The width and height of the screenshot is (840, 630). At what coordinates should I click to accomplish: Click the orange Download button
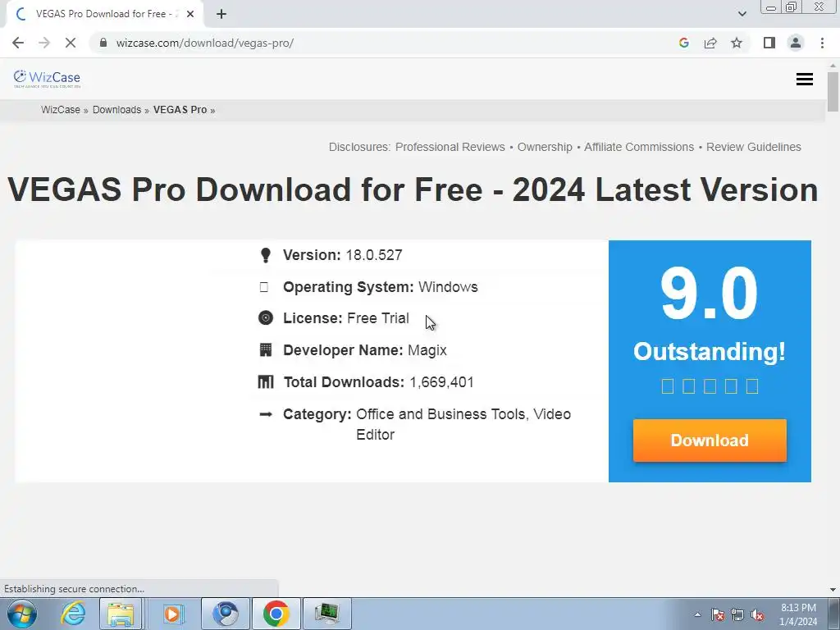710,441
